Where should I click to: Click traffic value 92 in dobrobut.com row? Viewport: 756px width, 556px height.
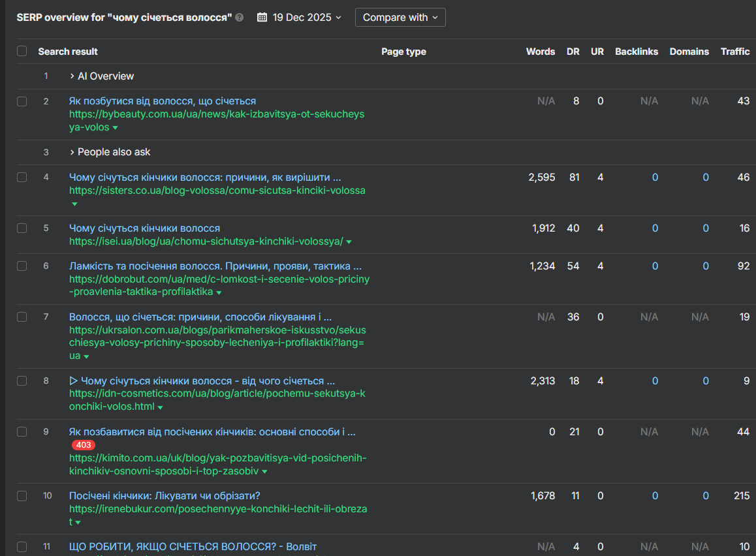[744, 266]
